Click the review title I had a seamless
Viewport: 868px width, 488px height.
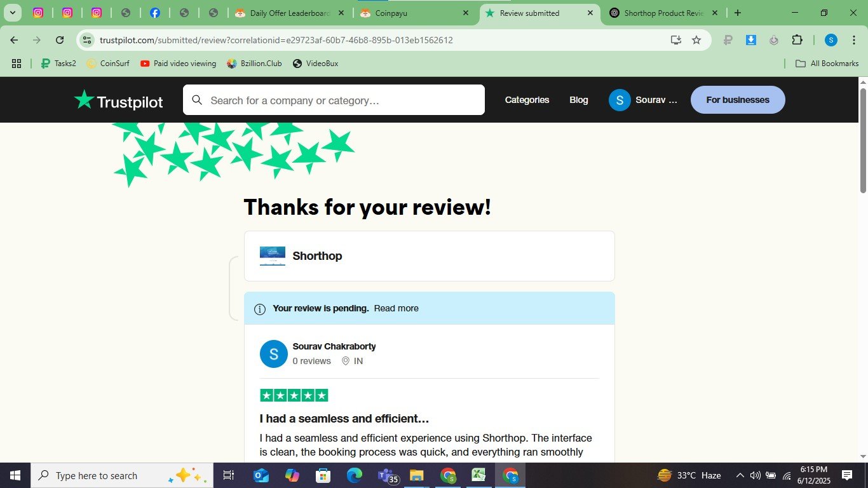tap(344, 419)
